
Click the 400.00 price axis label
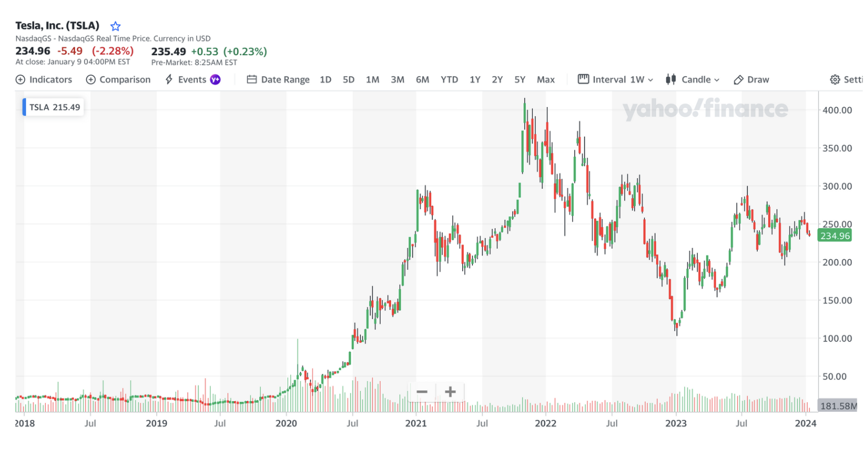(x=837, y=110)
